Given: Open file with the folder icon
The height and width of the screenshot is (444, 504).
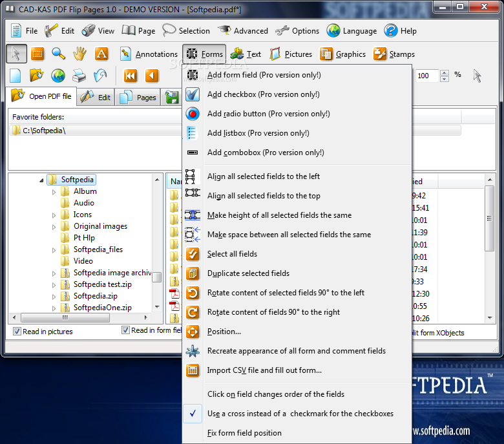Looking at the screenshot, I should [x=36, y=76].
